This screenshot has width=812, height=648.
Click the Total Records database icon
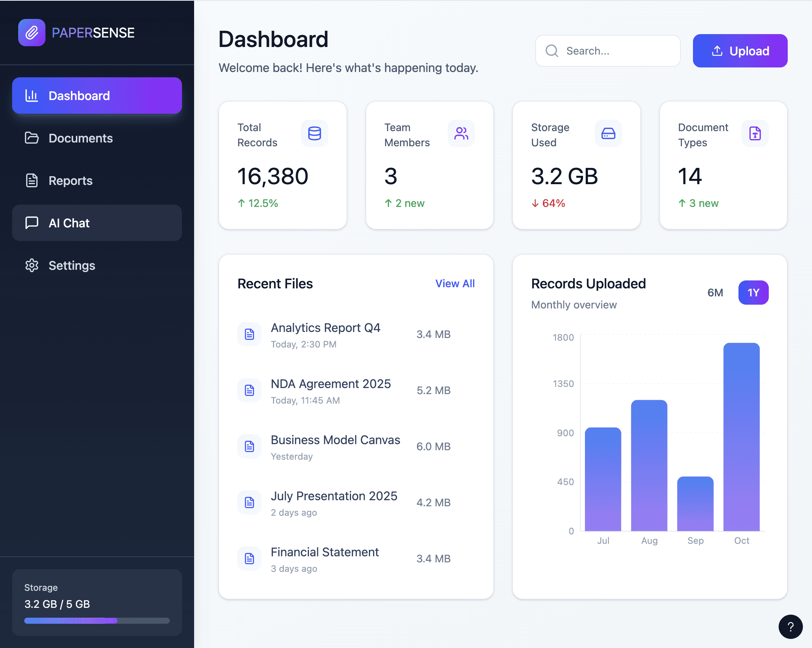314,133
